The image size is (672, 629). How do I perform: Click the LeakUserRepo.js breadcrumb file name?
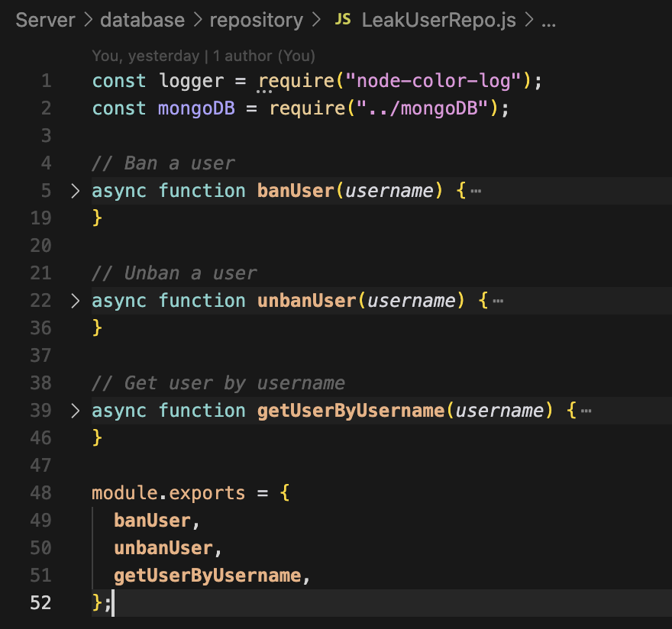point(438,20)
